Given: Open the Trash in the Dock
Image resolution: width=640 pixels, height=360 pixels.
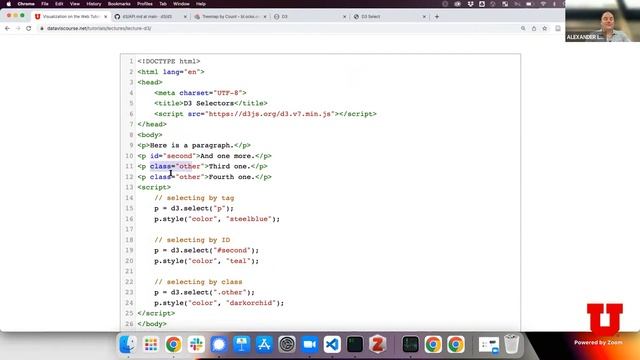Looking at the screenshot, I should [511, 344].
